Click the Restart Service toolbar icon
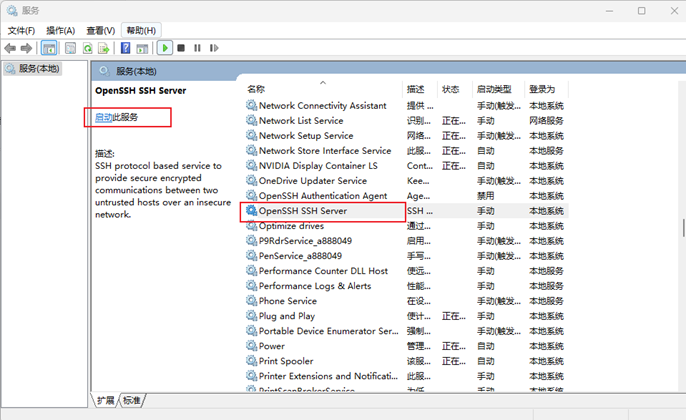 point(213,47)
